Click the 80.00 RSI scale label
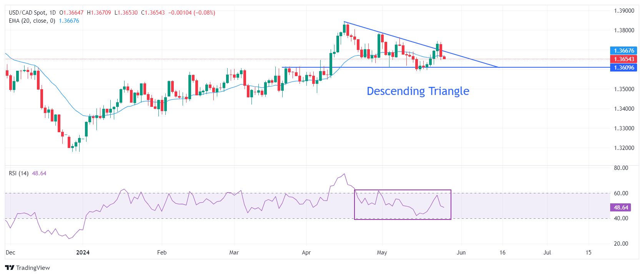Viewport: 644px width, 276px height. click(x=621, y=168)
